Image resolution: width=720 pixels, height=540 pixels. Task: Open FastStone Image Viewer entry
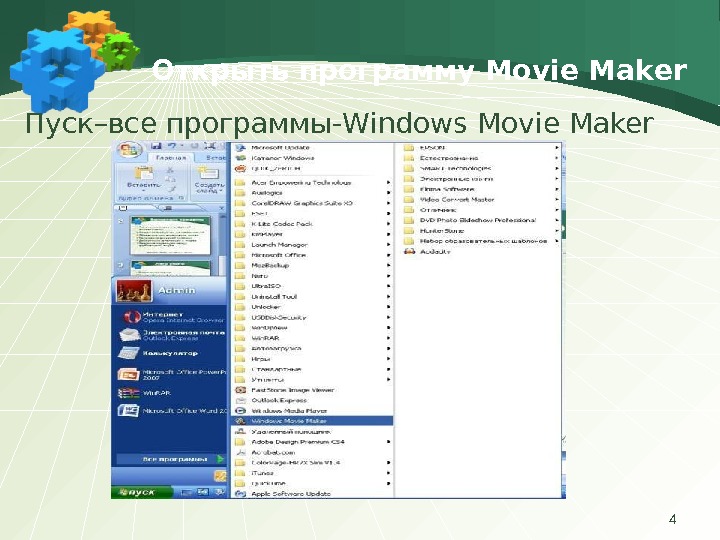[x=312, y=390]
